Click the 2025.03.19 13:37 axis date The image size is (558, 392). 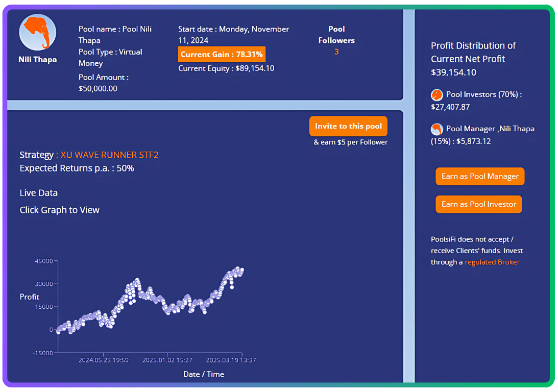click(x=231, y=360)
